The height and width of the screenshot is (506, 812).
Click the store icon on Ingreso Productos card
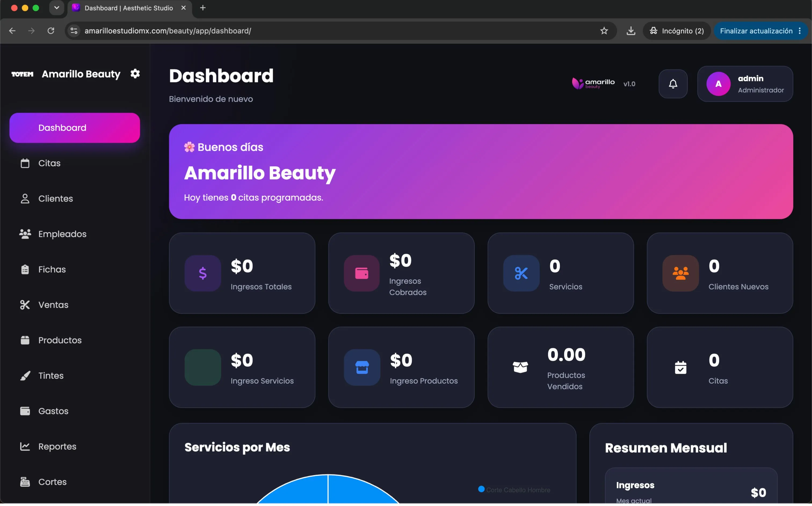pos(362,368)
